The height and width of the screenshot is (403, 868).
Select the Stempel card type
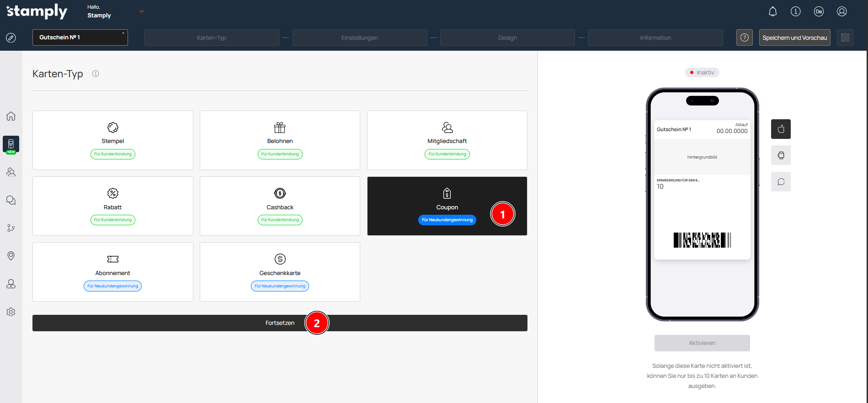pyautogui.click(x=112, y=140)
